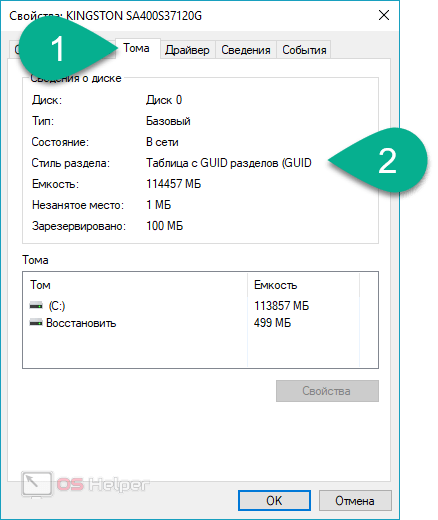Click the Незанятое место label

coord(78,205)
